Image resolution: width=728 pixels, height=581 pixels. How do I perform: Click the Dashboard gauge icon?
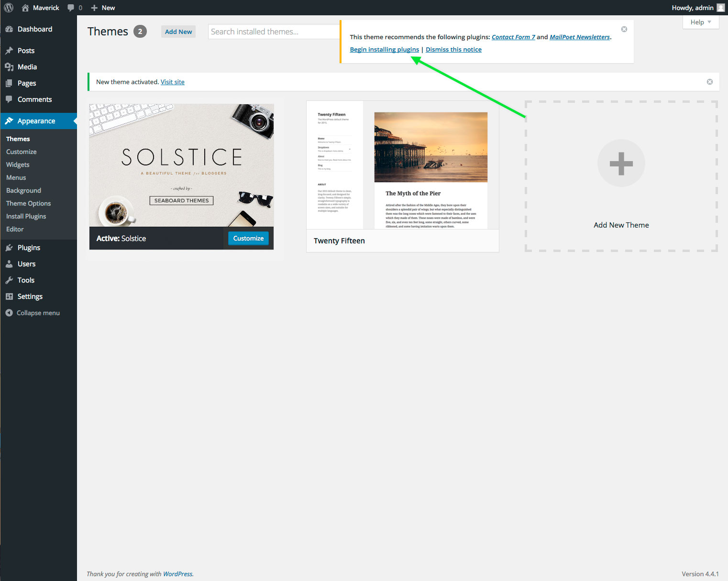coord(9,29)
